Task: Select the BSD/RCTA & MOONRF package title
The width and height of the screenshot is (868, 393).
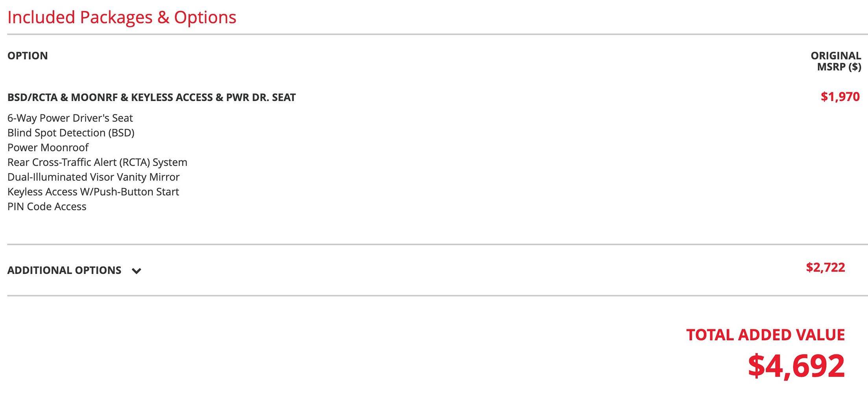Action: pyautogui.click(x=151, y=97)
